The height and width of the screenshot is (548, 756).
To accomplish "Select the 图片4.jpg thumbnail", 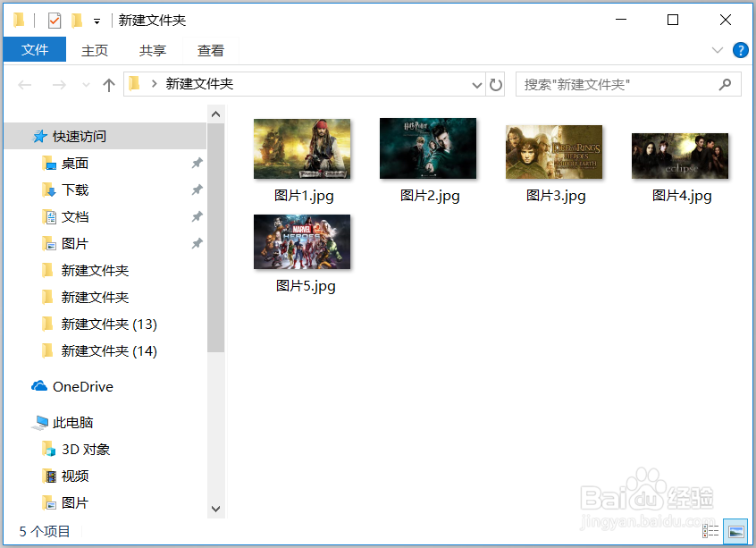I will [x=680, y=156].
